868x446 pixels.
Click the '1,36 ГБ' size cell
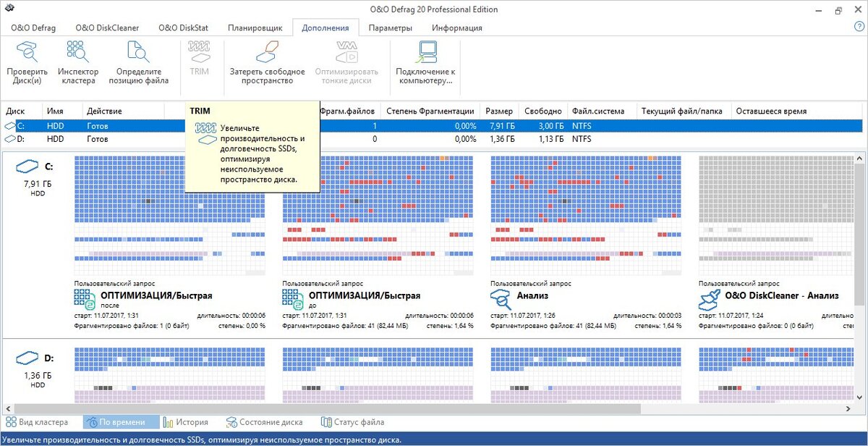click(501, 139)
